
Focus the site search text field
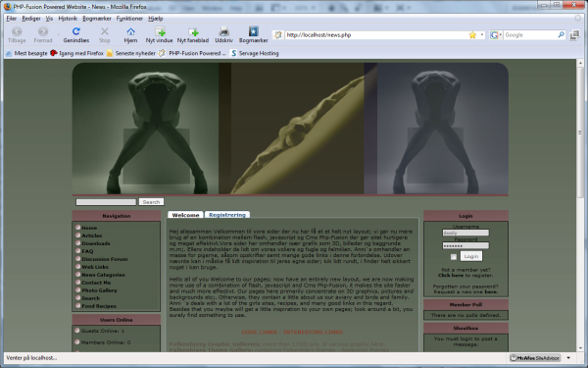106,202
